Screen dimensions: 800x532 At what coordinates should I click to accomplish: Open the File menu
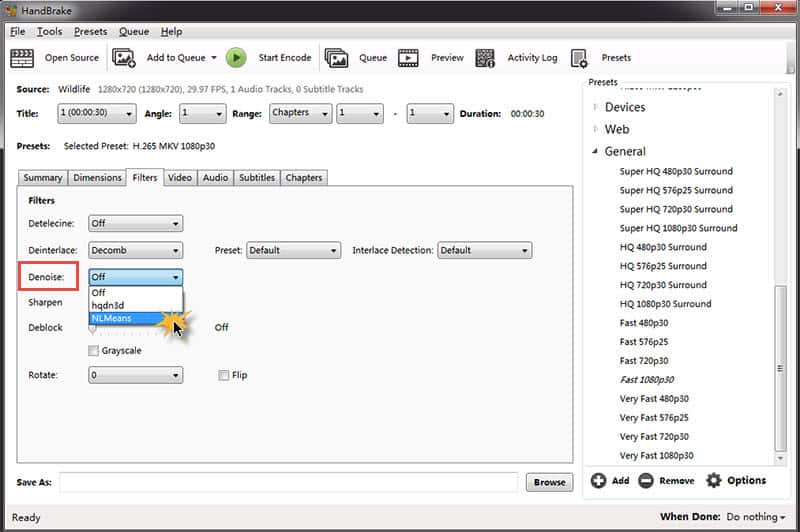coord(17,32)
